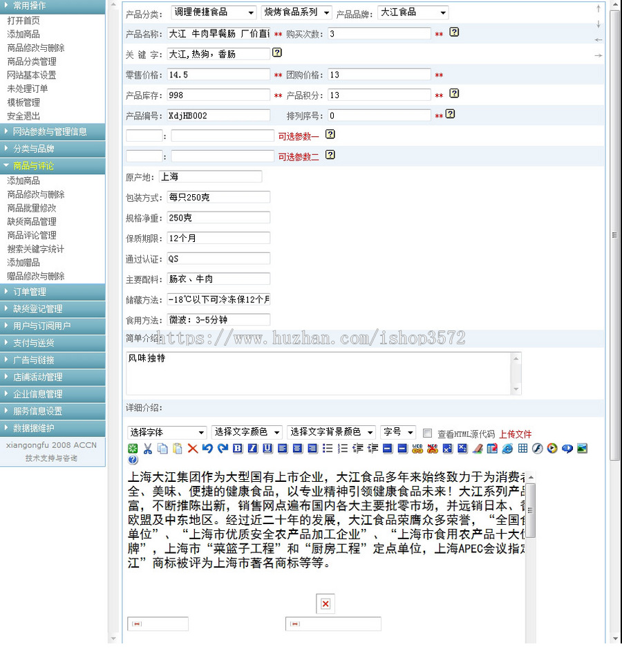
Task: Apply bold formatting with the B icon
Action: tap(238, 449)
